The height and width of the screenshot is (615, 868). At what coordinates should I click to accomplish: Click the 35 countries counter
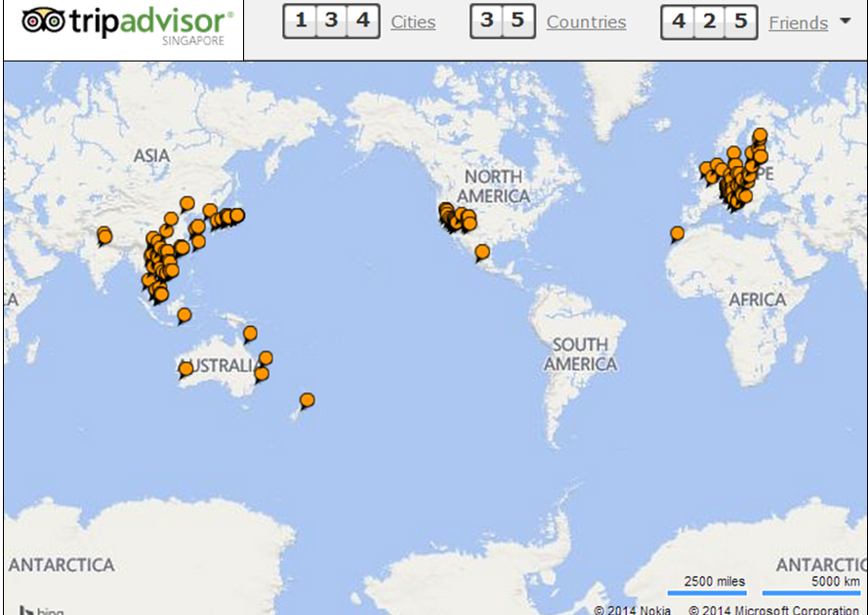point(502,21)
